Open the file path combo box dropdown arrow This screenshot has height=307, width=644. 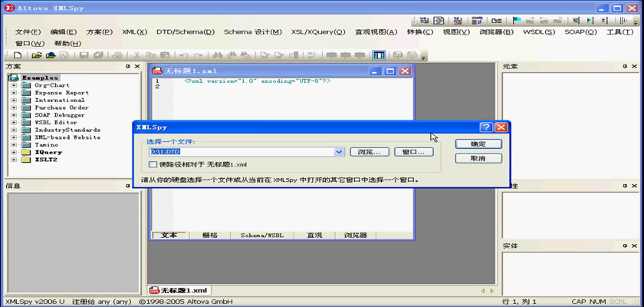(339, 152)
